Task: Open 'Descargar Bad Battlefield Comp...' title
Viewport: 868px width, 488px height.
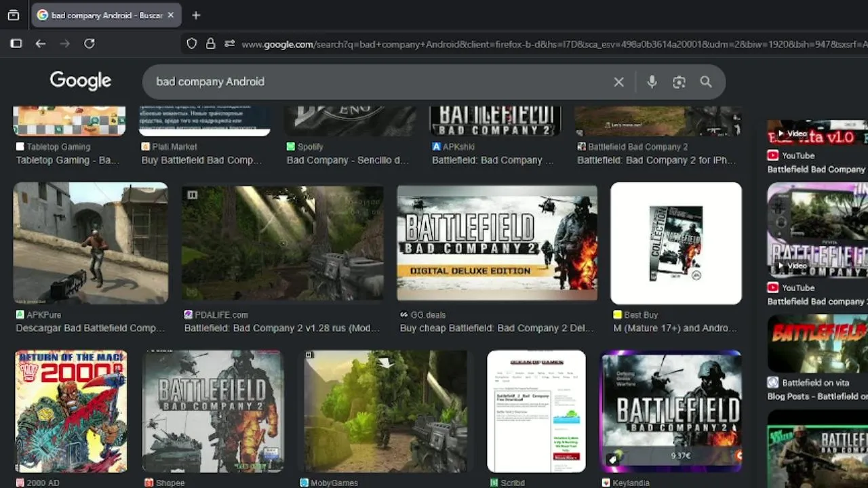Action: tap(90, 328)
